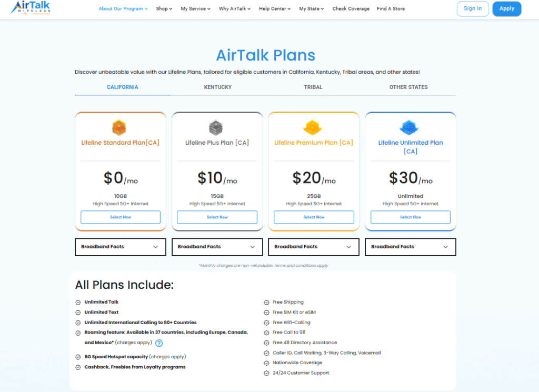Open the Shop menu
The image size is (539, 392).
[x=164, y=9]
